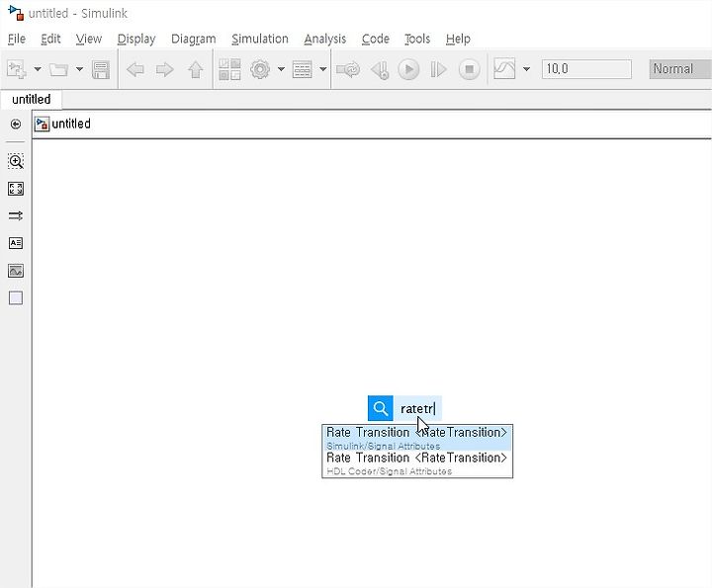
Task: Click the Update Diagram toolbar icon
Action: [x=348, y=69]
